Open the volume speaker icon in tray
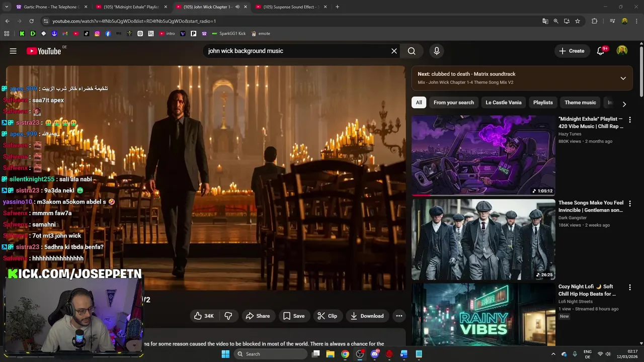The width and height of the screenshot is (644, 362). (x=608, y=354)
